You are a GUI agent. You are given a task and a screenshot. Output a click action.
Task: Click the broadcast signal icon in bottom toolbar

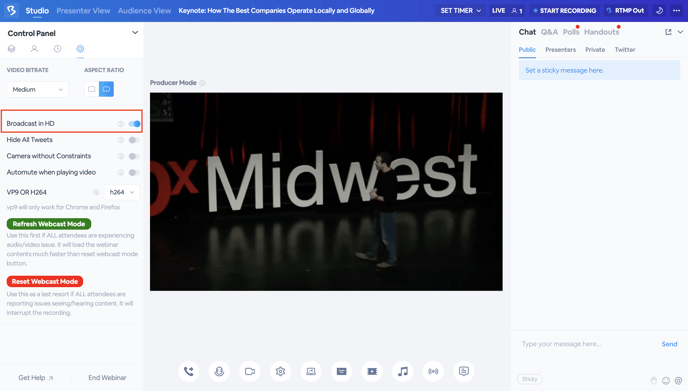point(433,371)
